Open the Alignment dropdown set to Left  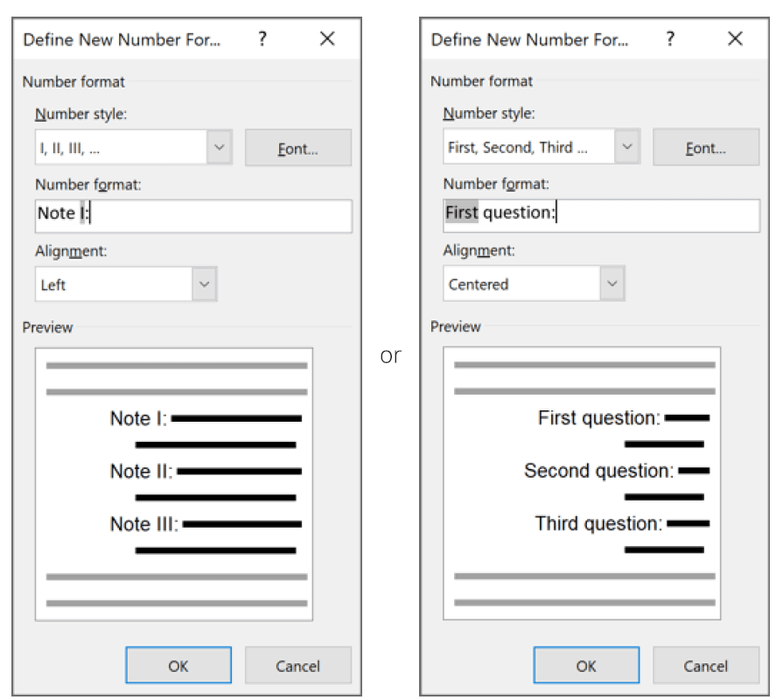[x=204, y=284]
